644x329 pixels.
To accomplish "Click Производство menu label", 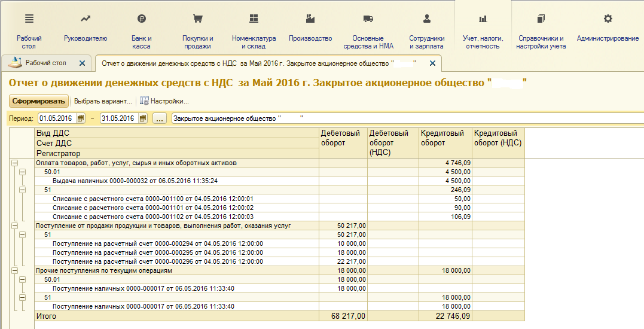I will pyautogui.click(x=310, y=38).
